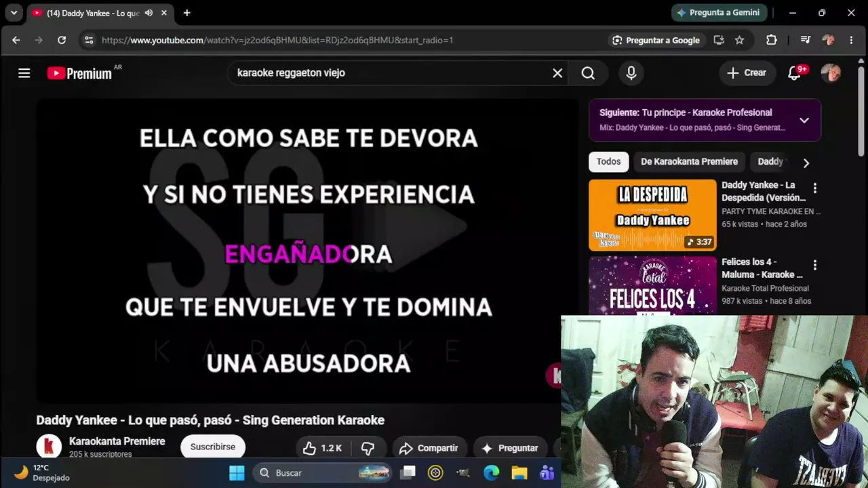Focus the browser address bar URL

[277, 40]
